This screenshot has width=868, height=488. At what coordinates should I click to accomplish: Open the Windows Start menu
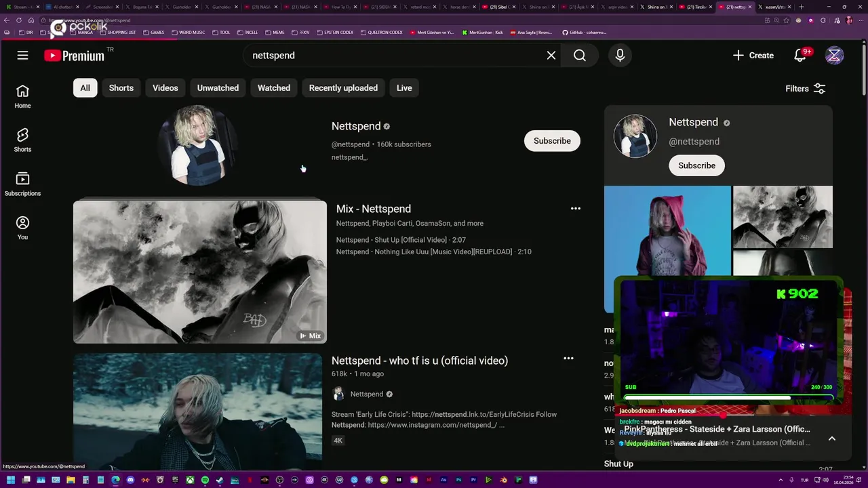11,480
